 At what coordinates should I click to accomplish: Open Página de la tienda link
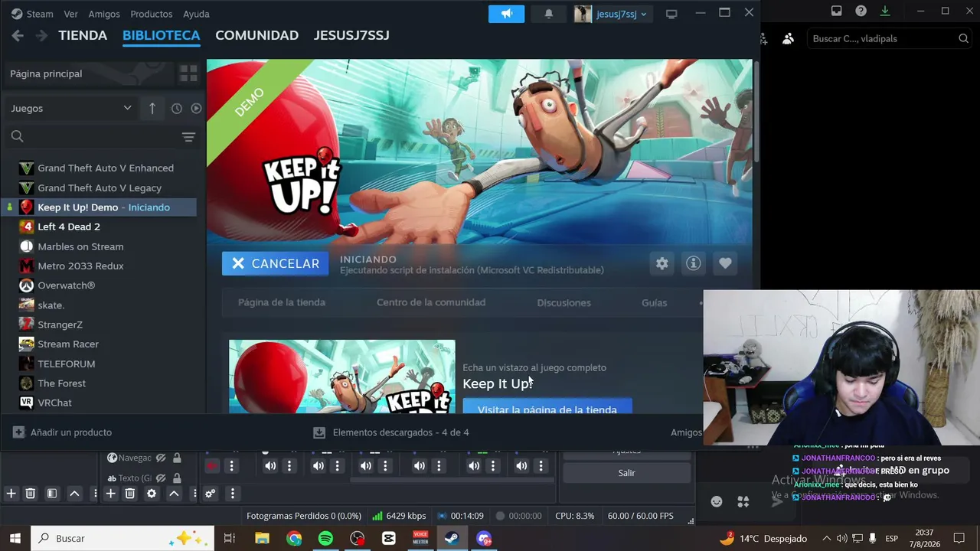coord(282,302)
